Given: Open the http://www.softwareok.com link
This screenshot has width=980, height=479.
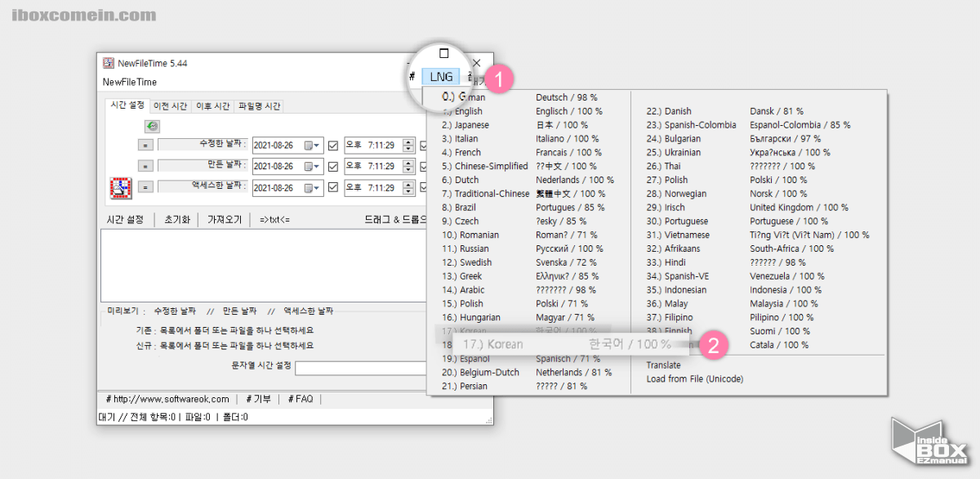Looking at the screenshot, I should [x=167, y=399].
